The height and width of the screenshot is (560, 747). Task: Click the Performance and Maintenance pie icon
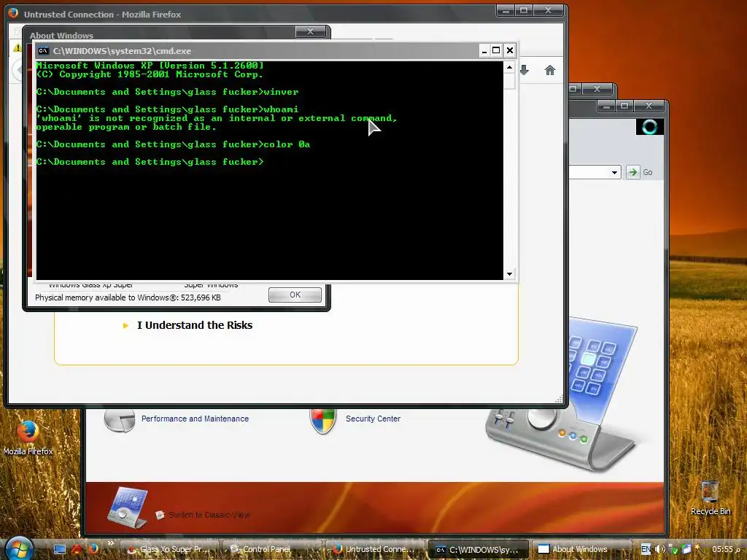(x=120, y=421)
